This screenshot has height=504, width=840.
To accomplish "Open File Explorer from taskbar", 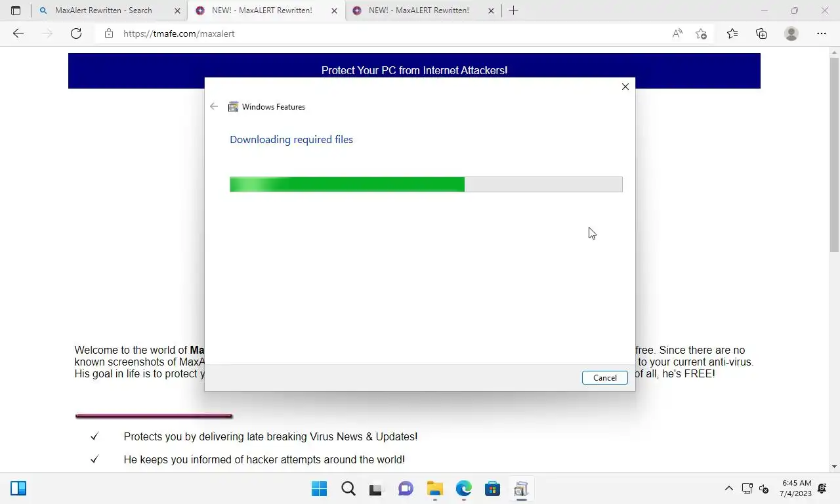I will (x=435, y=488).
